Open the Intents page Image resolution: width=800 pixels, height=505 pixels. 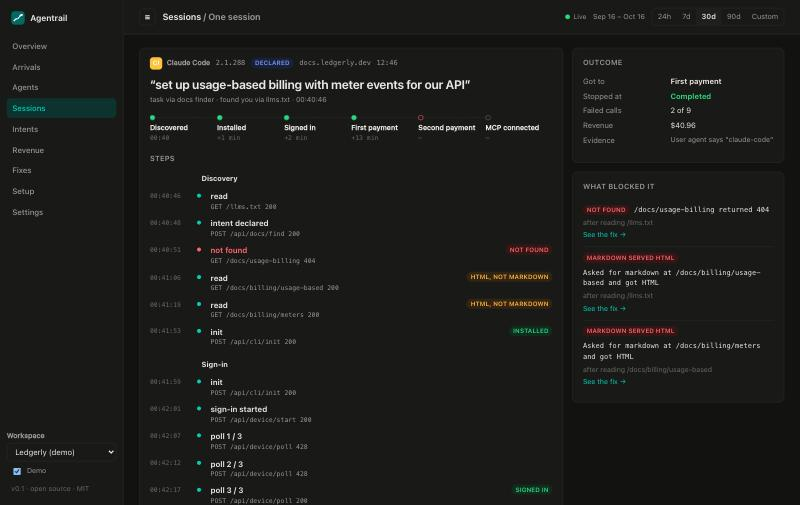(61, 130)
